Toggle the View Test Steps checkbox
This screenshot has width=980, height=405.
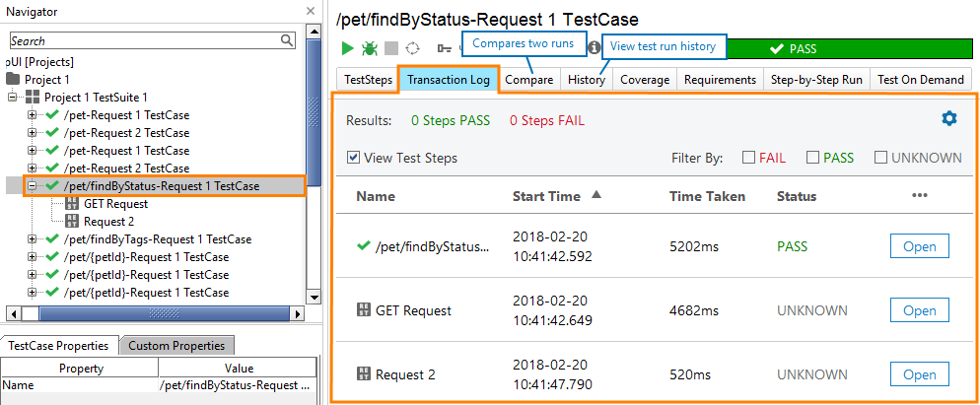point(353,158)
